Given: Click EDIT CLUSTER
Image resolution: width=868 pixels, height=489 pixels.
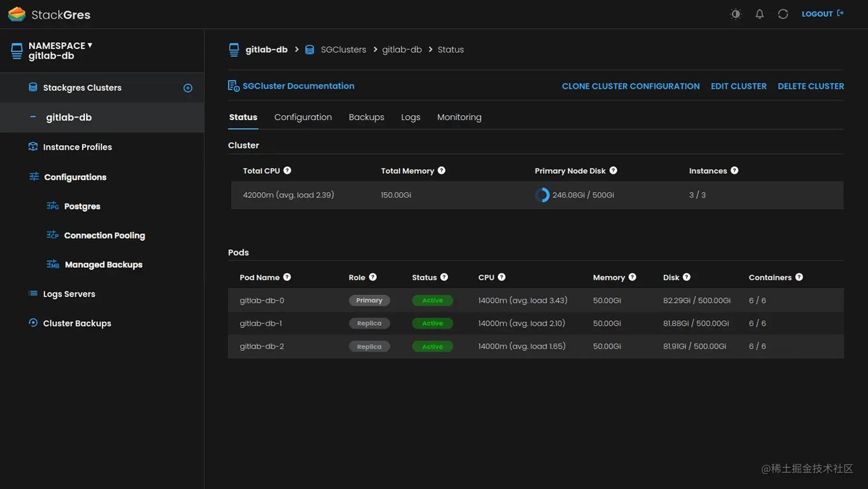Looking at the screenshot, I should [738, 86].
